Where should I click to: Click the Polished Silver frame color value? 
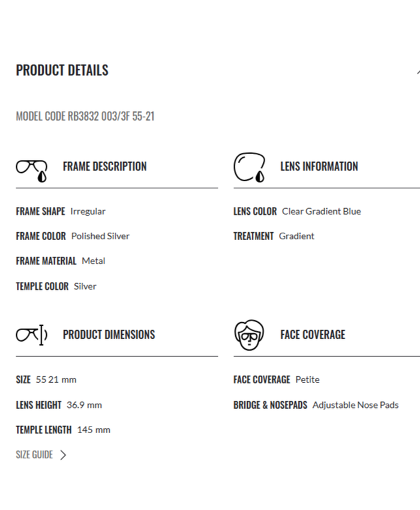click(100, 236)
